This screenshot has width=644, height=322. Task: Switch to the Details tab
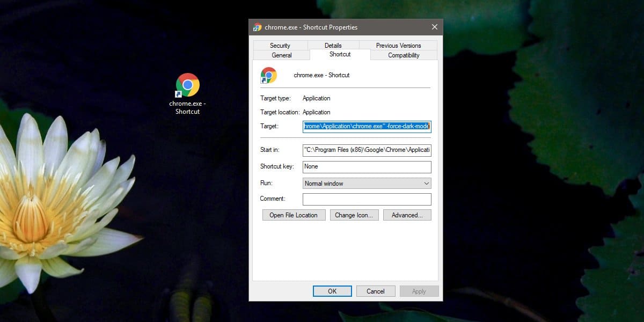coord(333,46)
